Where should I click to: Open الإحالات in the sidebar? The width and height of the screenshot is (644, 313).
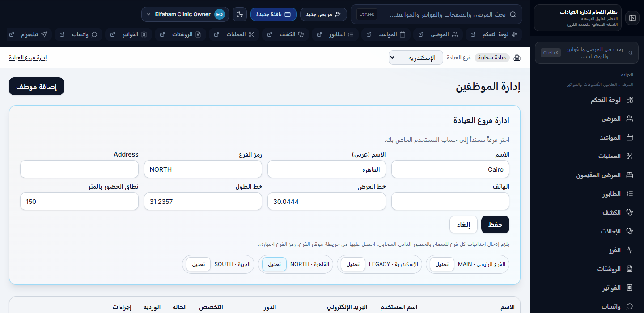coord(587,231)
